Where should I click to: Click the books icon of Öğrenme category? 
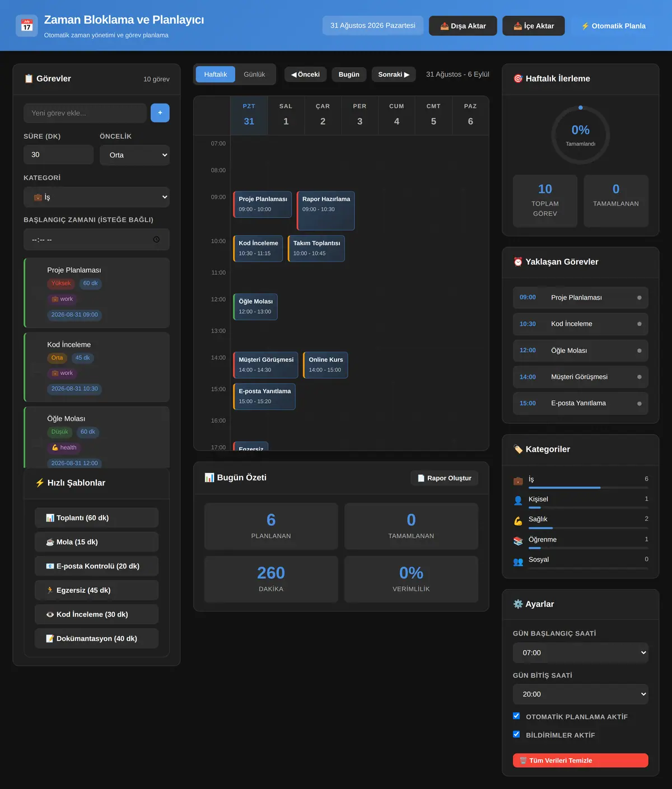pos(518,541)
